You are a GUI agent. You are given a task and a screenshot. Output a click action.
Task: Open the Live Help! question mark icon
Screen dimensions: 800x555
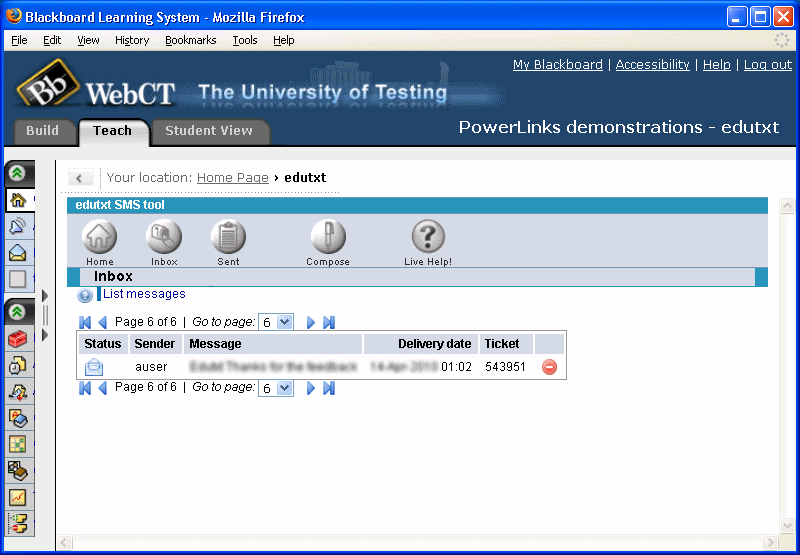tap(428, 237)
